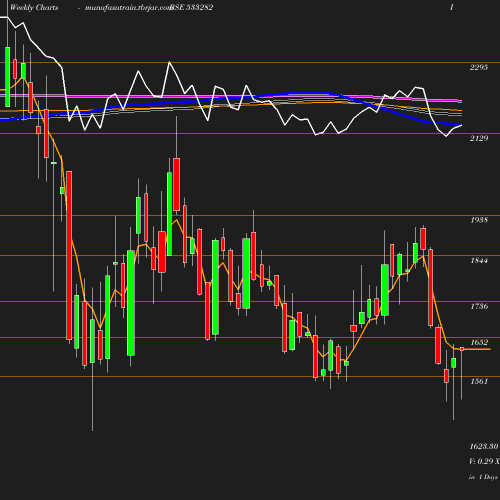Click the 1652 price level label
Image resolution: width=500 pixels, height=500 pixels.
click(479, 342)
